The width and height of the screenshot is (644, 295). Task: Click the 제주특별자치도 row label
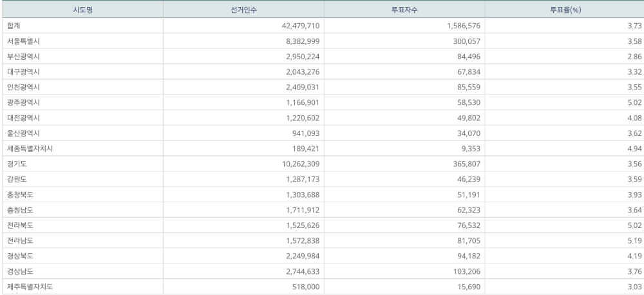(30, 287)
